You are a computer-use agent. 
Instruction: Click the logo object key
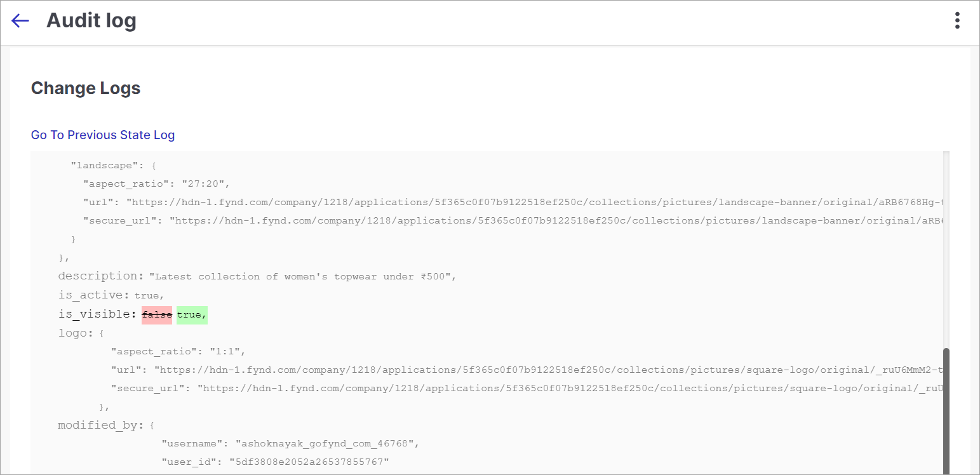76,333
